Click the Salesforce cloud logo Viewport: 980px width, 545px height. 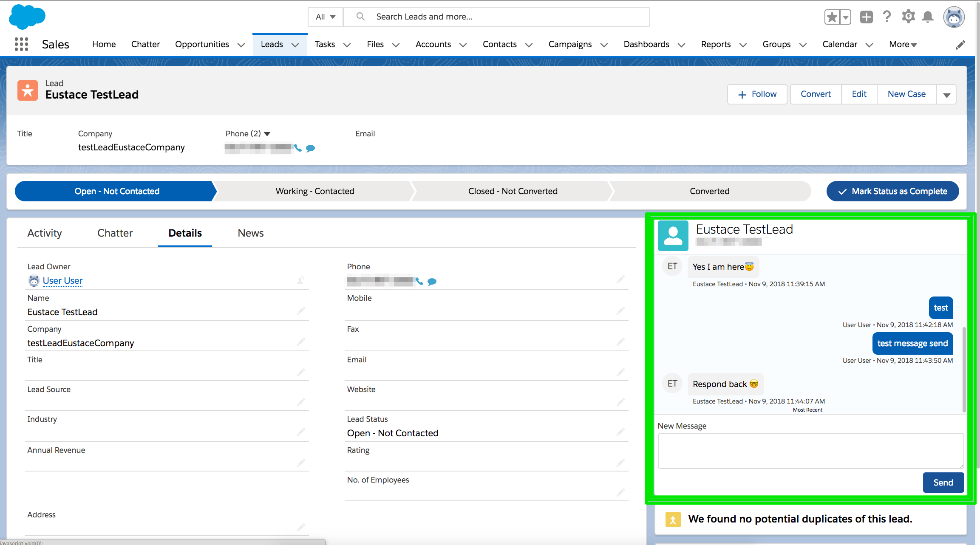27,17
